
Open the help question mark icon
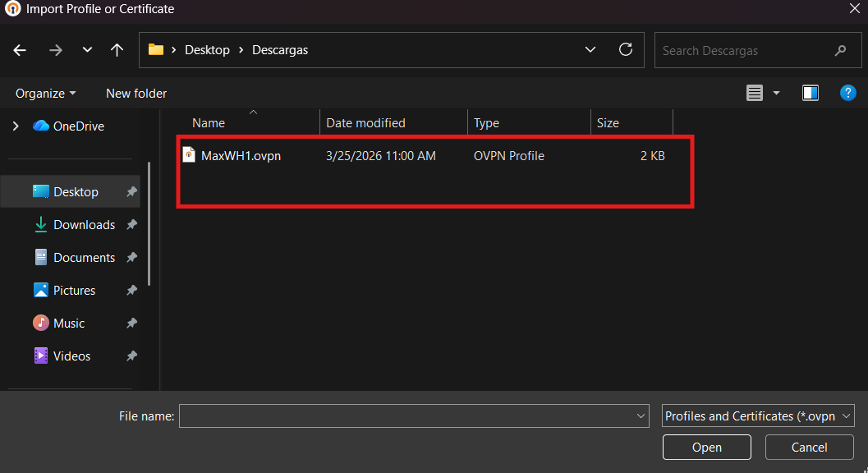(848, 93)
